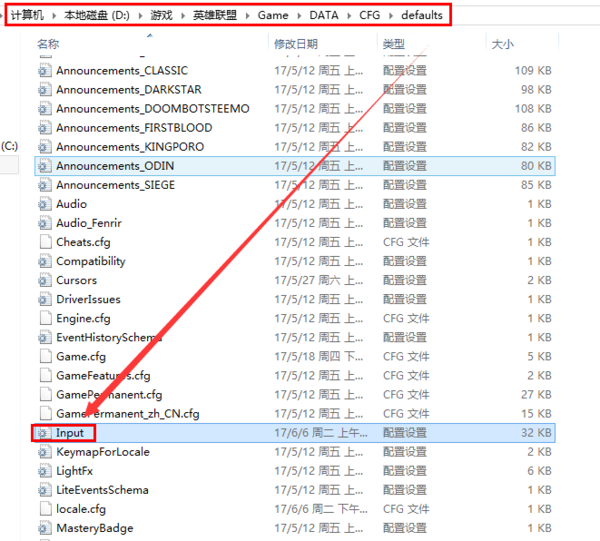Image resolution: width=600 pixels, height=541 pixels.
Task: Select the Cursors file name
Action: 77,280
